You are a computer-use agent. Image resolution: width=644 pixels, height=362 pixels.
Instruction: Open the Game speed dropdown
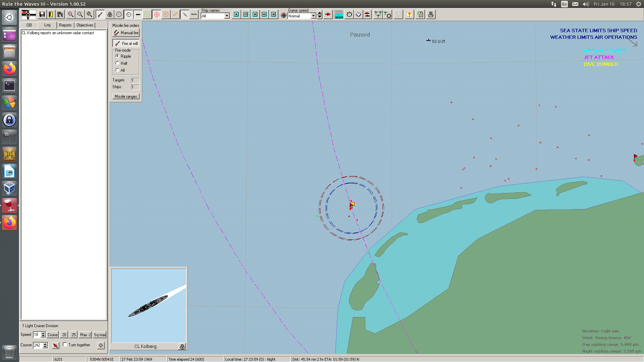[x=313, y=16]
